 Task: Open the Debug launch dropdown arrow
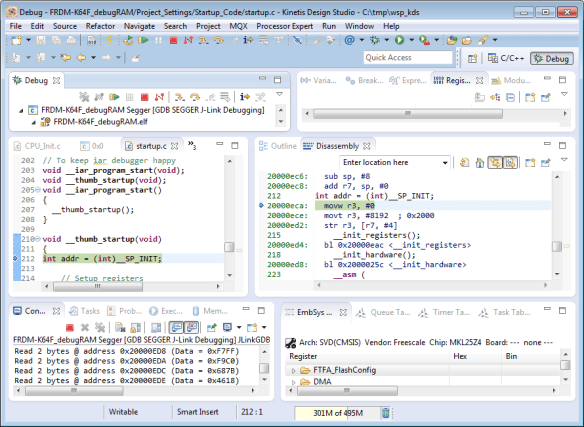pos(387,40)
